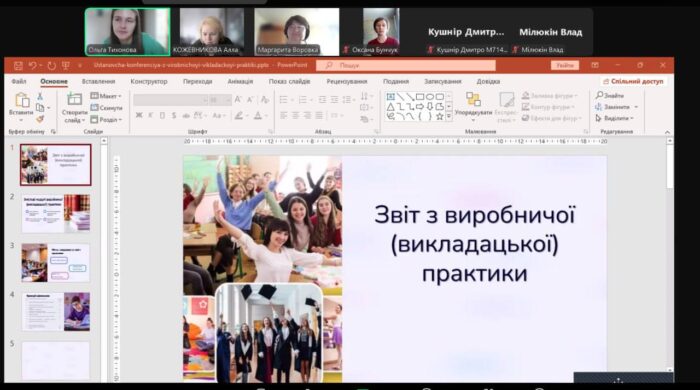
Task: Click the Скинути reset button
Action: click(106, 108)
